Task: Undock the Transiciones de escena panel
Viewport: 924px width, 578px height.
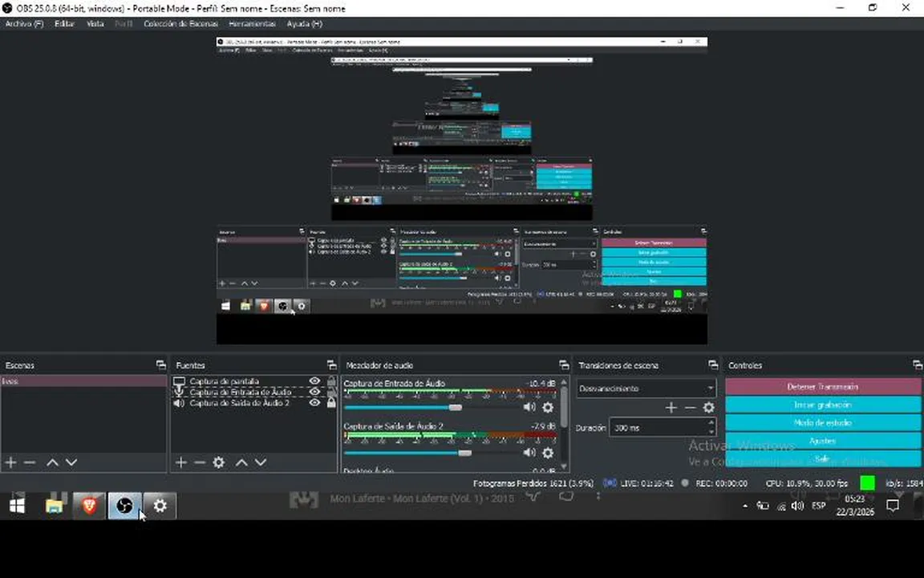Action: (713, 365)
